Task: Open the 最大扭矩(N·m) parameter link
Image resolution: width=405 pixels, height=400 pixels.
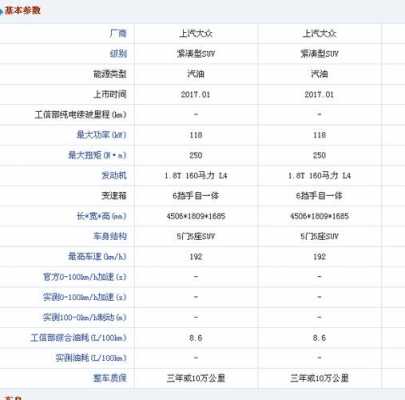Action: tap(97, 155)
